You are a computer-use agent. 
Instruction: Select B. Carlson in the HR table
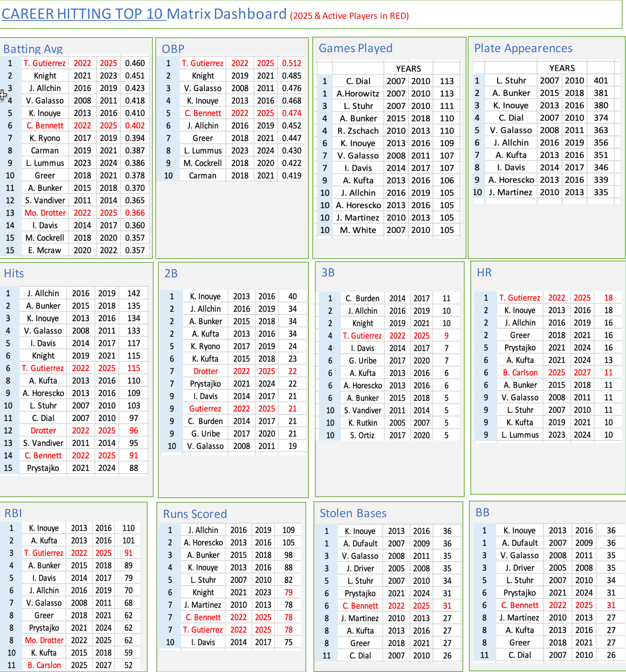(520, 372)
